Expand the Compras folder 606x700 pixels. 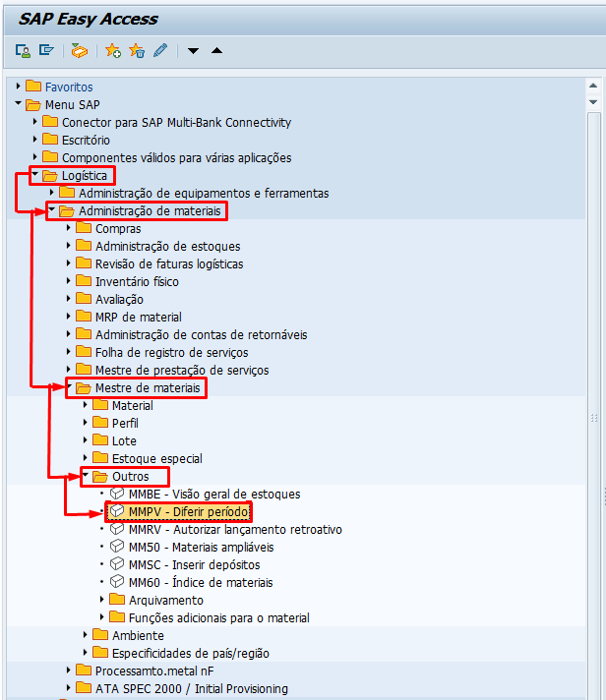pyautogui.click(x=69, y=228)
